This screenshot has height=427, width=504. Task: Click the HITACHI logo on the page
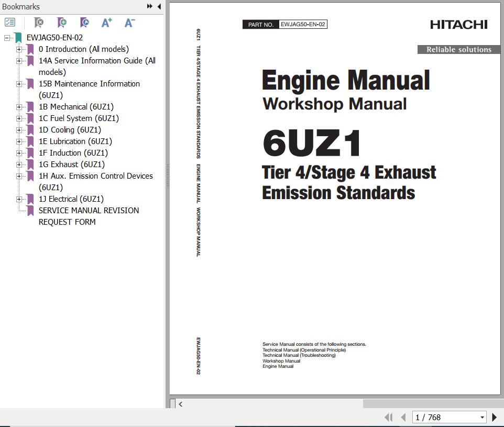click(458, 25)
